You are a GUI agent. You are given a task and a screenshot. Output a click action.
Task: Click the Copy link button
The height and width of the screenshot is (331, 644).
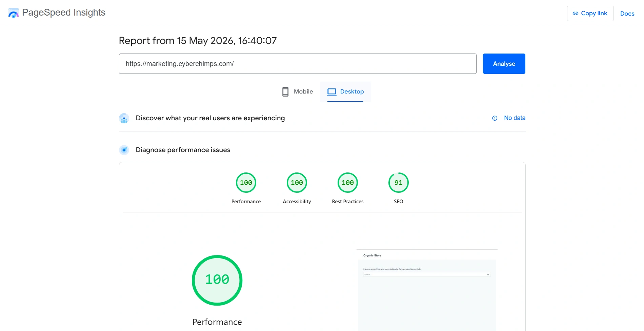590,13
